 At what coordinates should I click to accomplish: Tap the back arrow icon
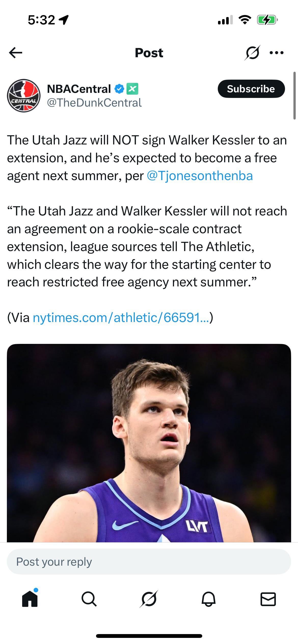(x=16, y=53)
